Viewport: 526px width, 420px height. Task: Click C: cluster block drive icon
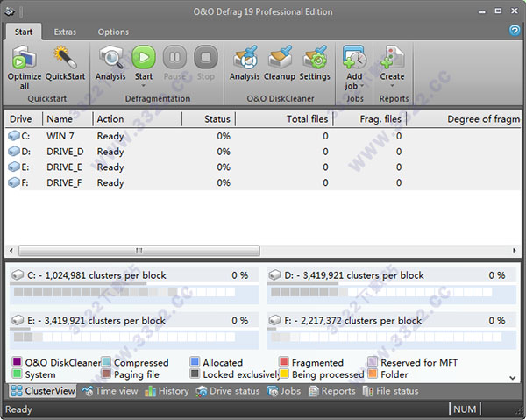coord(18,275)
